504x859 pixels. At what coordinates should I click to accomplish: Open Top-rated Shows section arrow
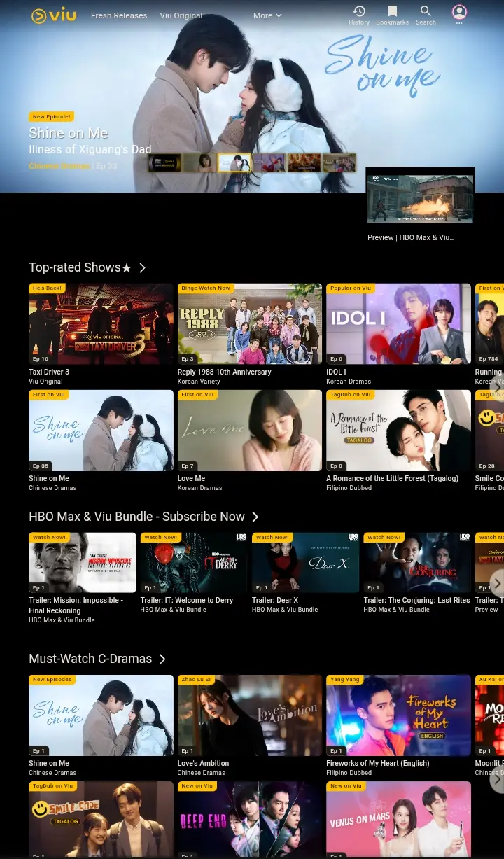142,267
